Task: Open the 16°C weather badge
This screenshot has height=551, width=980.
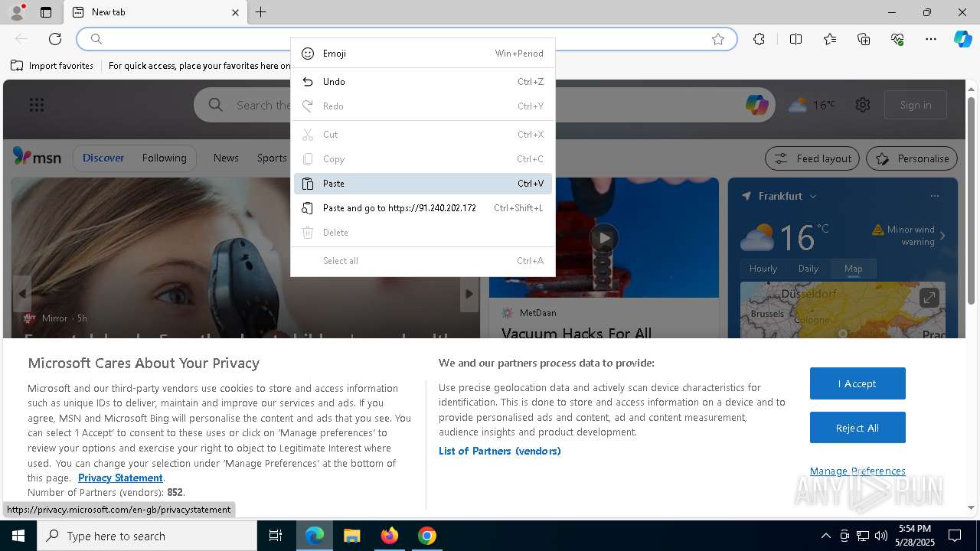Action: coord(812,105)
